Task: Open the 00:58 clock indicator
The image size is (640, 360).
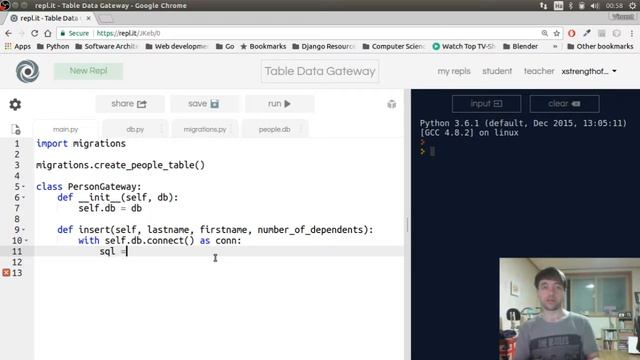Action: (x=614, y=6)
